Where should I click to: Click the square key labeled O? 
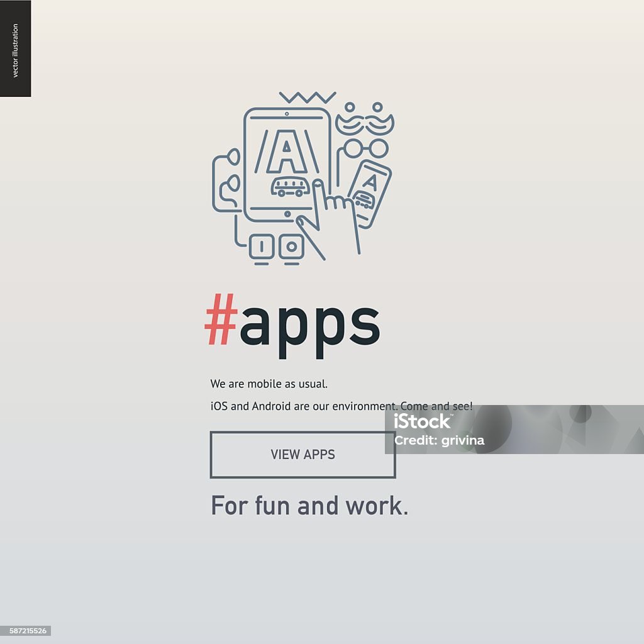292,247
